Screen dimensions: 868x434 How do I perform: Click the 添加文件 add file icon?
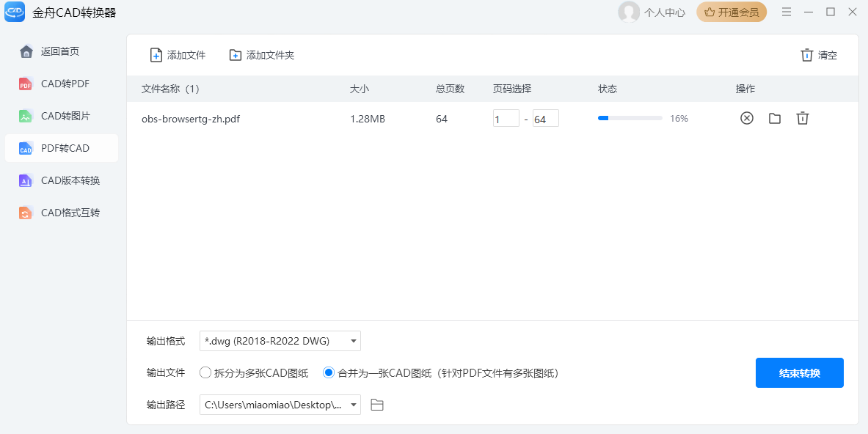pos(156,55)
